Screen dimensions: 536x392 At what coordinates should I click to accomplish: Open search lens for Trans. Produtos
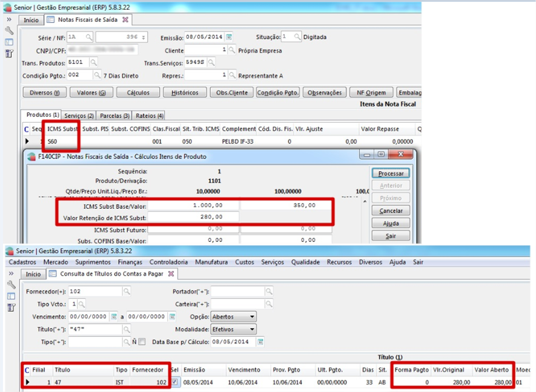click(93, 62)
